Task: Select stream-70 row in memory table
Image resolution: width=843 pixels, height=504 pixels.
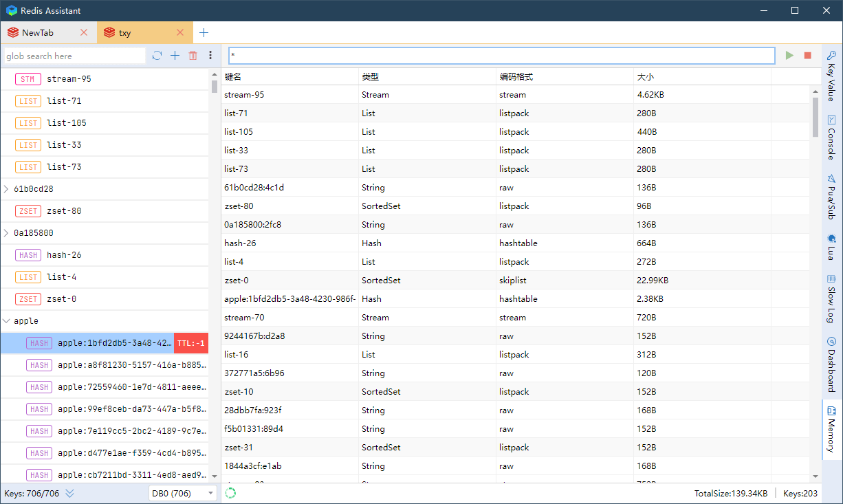Action: coord(516,317)
